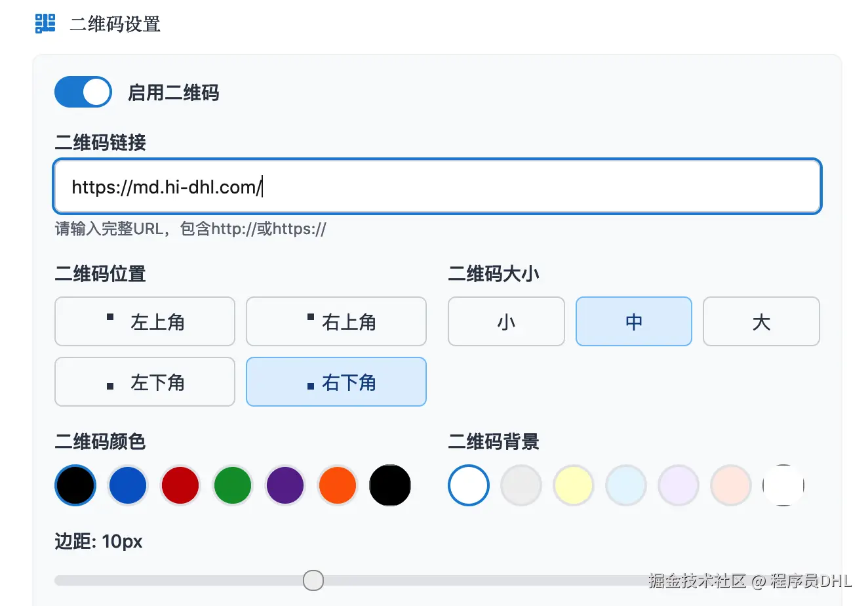Image resolution: width=868 pixels, height=606 pixels.
Task: Choose 左下角 QR position
Action: point(145,382)
